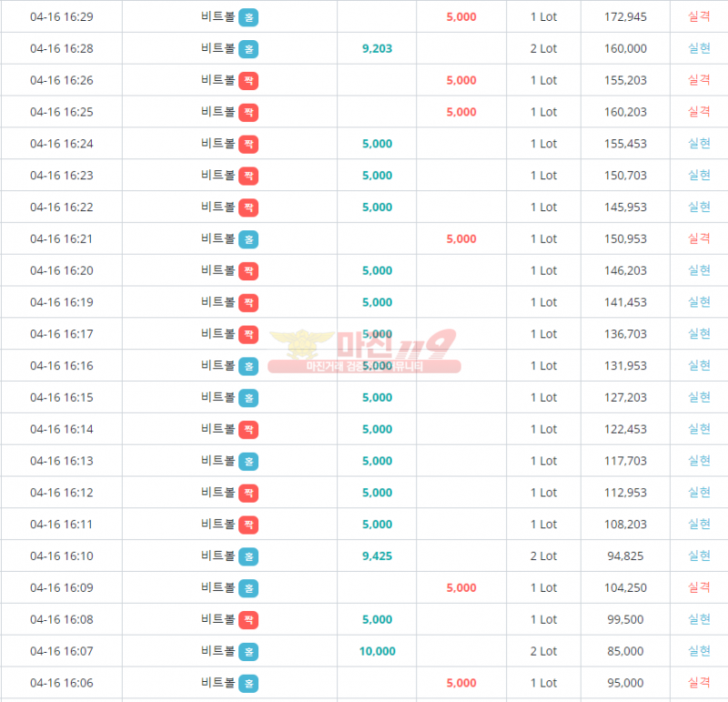Click the 2 Lot cell in the 16:10 row
The image size is (728, 702).
[x=543, y=556]
